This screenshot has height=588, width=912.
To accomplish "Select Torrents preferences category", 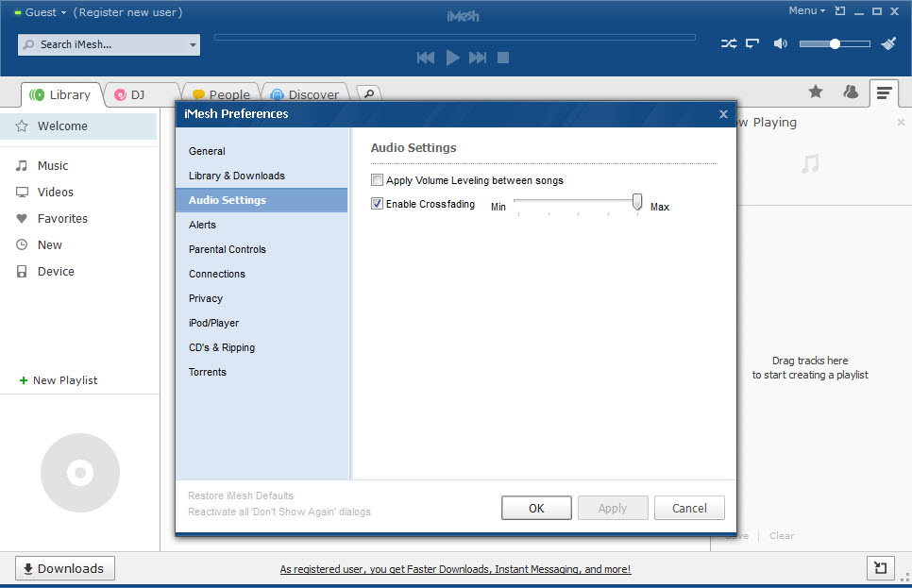I will coord(262,372).
